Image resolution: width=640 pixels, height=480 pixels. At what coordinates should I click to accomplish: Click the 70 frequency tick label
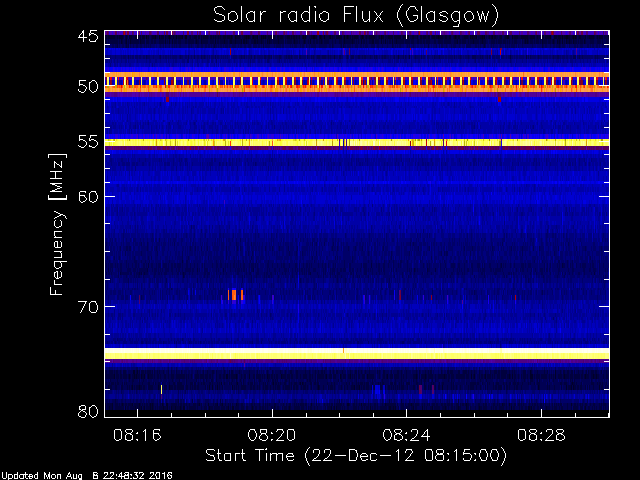click(88, 307)
